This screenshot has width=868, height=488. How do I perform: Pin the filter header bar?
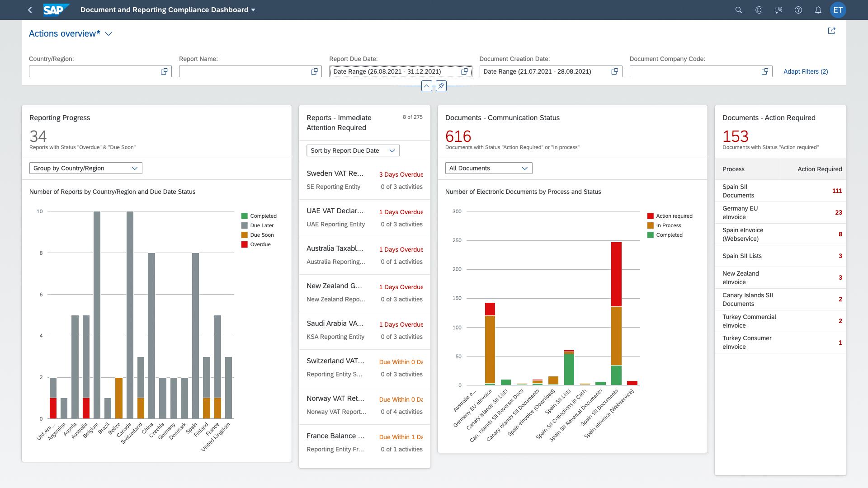click(441, 86)
